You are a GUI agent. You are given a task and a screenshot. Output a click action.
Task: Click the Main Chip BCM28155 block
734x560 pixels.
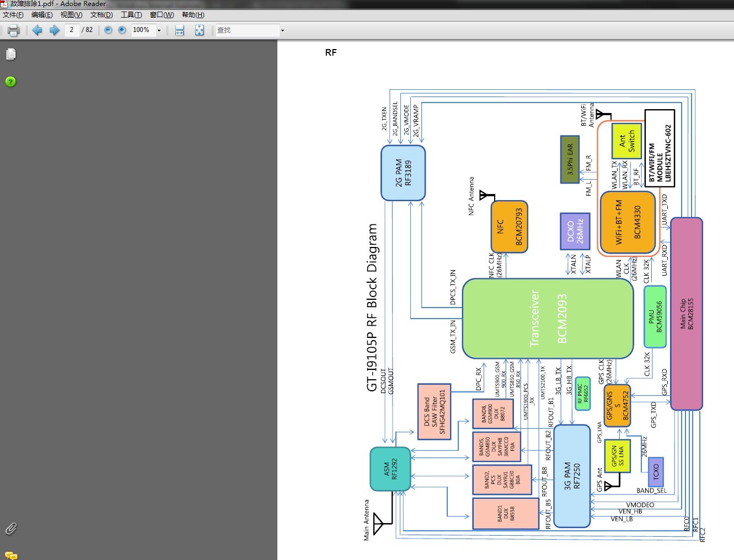(x=687, y=314)
